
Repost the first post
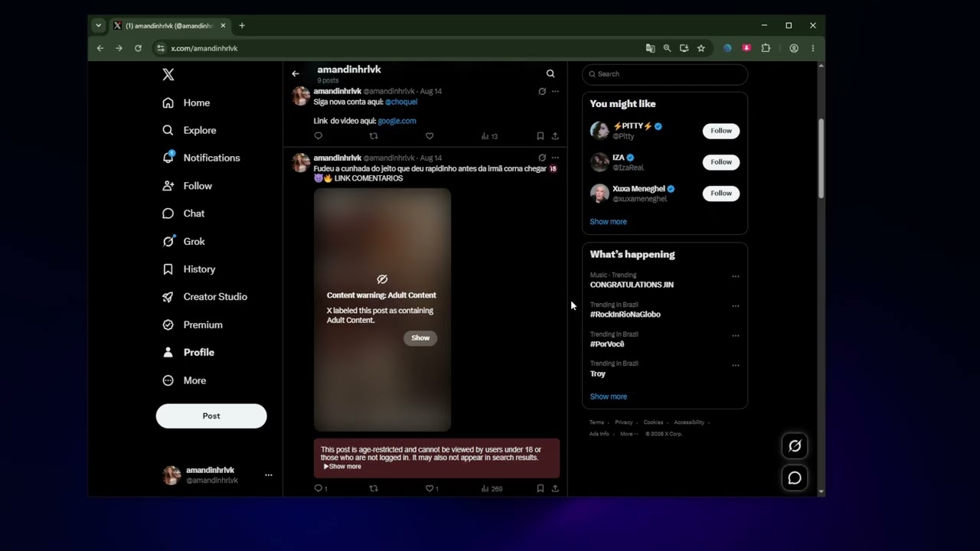tap(374, 136)
